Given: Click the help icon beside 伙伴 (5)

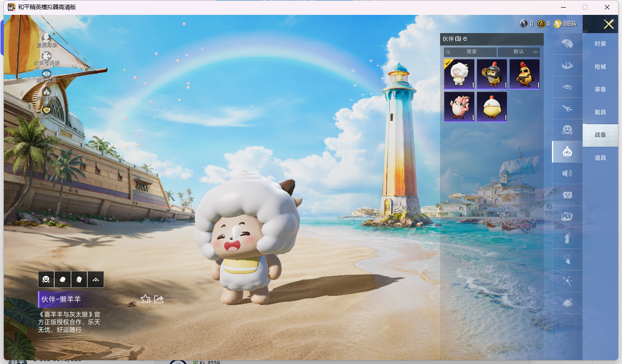Looking at the screenshot, I should click(465, 39).
